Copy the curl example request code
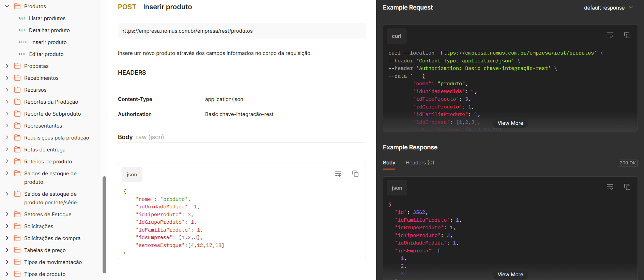Viewport: 644px width, 280px height. [627, 35]
